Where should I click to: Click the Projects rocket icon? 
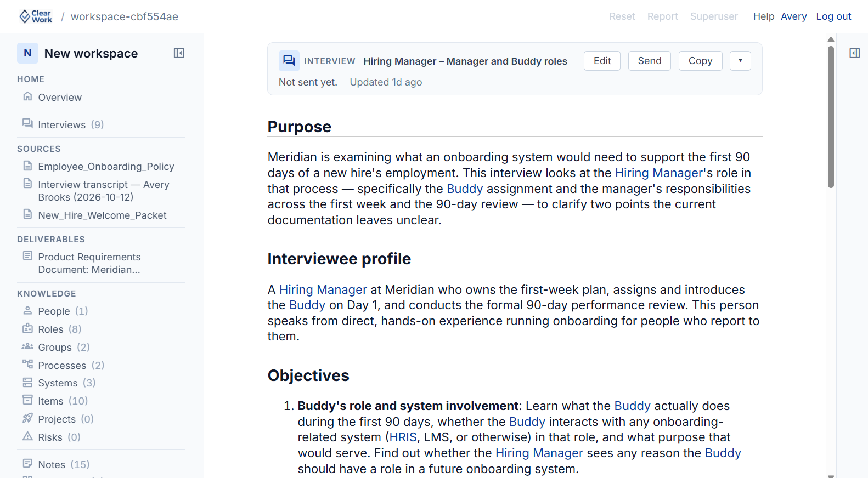pyautogui.click(x=27, y=418)
